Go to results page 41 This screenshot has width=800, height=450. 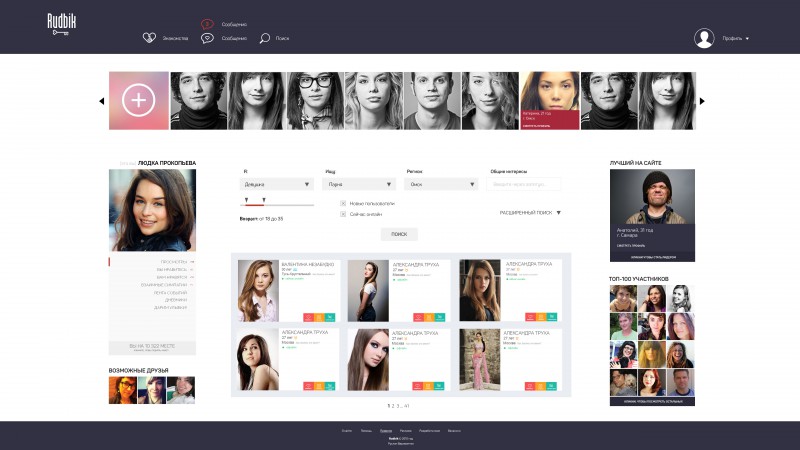(x=407, y=406)
